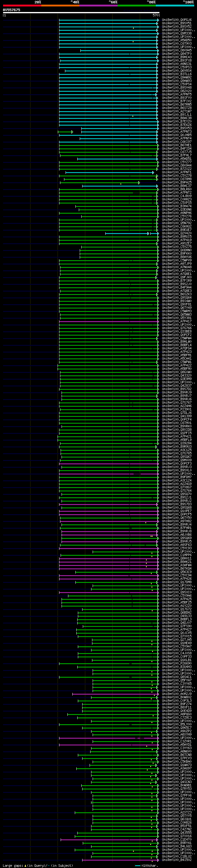The width and height of the screenshot is (197, 868).
Task: Click hit label UniRef100_B8AC37
Action: [x=177, y=186]
